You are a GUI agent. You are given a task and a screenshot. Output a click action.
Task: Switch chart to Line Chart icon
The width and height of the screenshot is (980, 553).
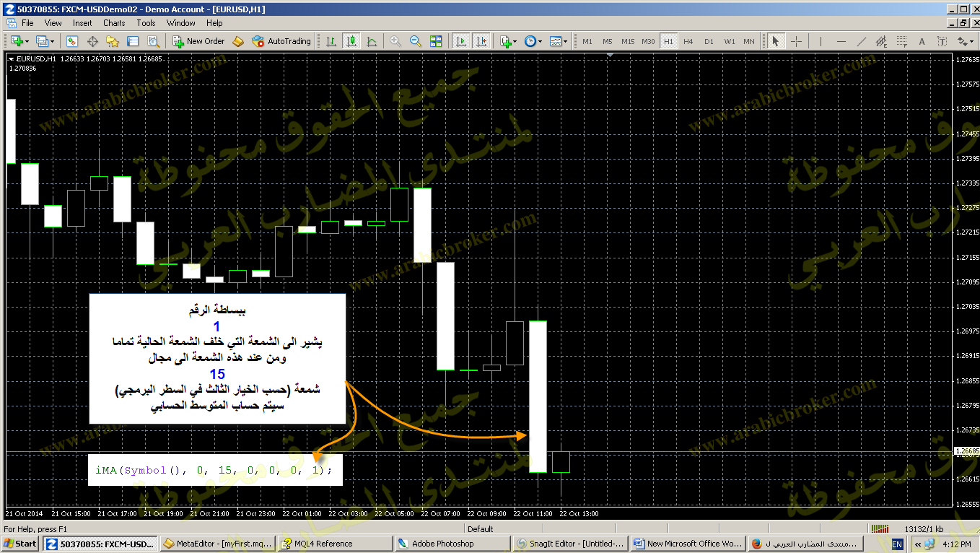[372, 41]
